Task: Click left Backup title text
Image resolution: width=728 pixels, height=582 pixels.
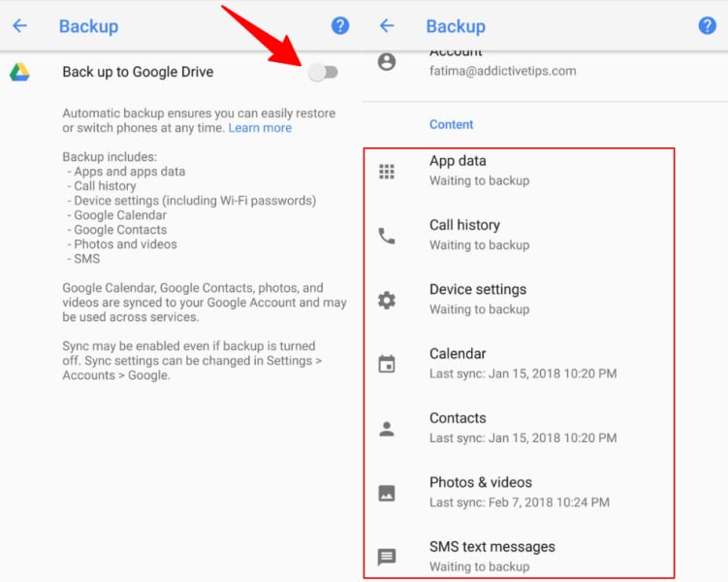Action: 88,26
